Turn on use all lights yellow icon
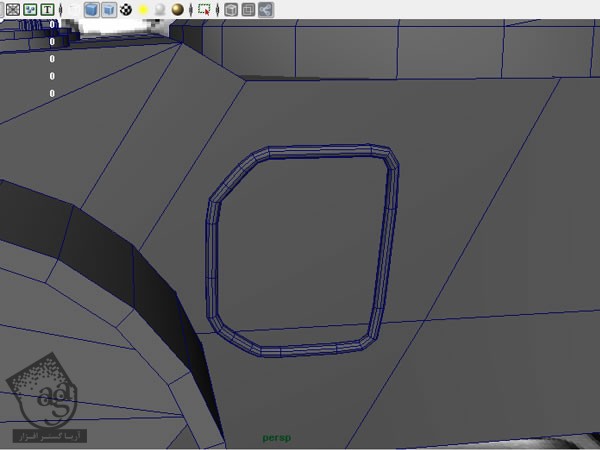This screenshot has width=600, height=450. pyautogui.click(x=143, y=9)
